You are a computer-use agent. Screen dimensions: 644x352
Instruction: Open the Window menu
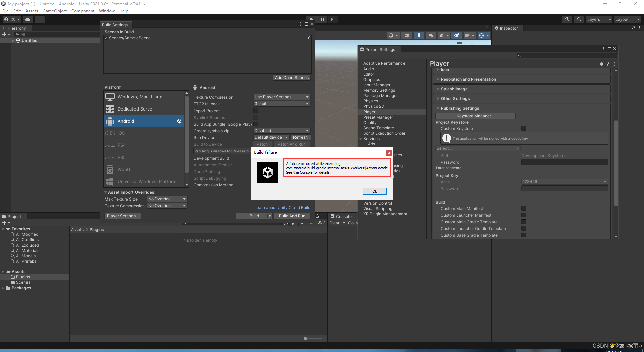(107, 11)
